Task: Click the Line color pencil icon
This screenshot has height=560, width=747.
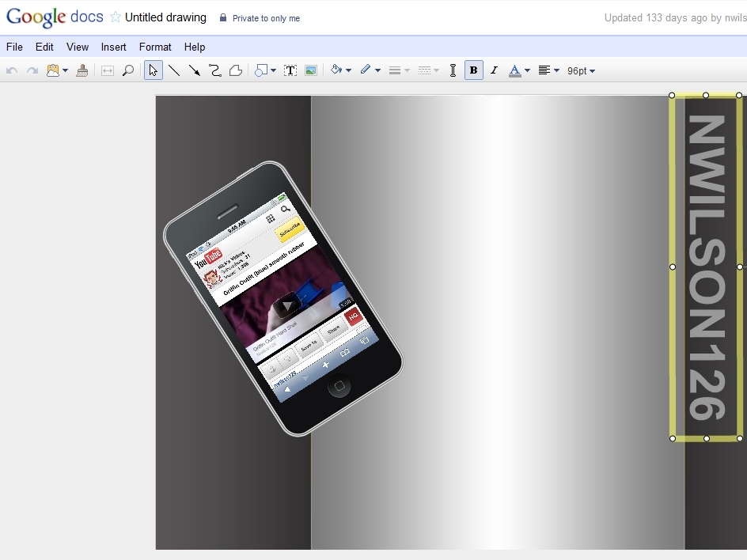Action: click(366, 70)
